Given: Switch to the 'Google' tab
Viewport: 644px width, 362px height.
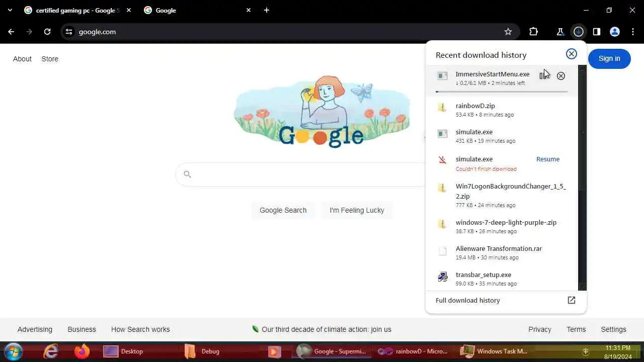Looking at the screenshot, I should (196, 10).
